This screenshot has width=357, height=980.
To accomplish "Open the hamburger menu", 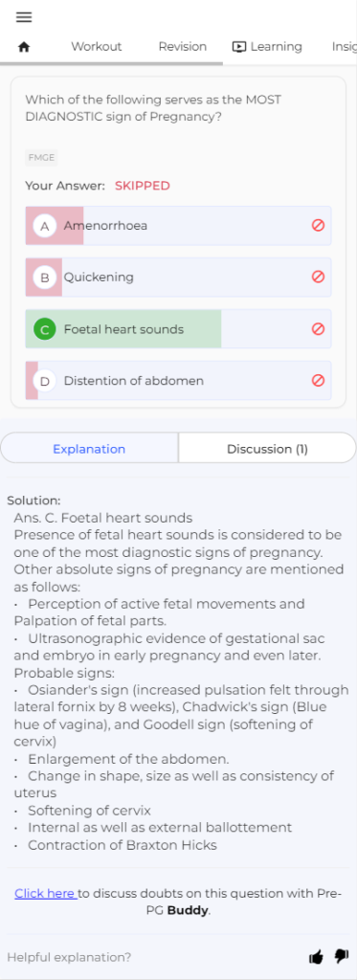I will 24,17.
